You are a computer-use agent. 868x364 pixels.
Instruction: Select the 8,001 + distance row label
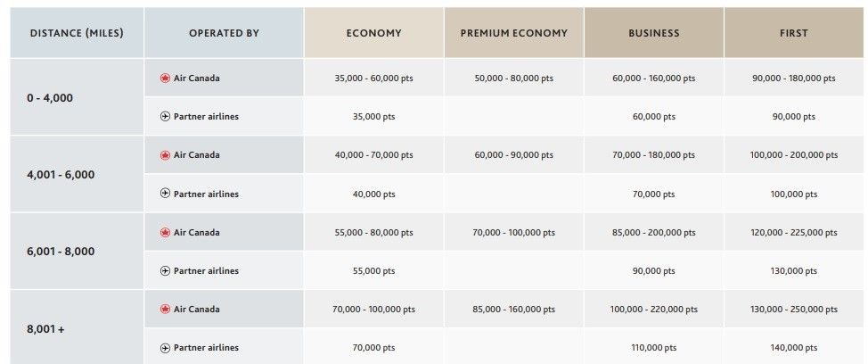[x=45, y=328]
